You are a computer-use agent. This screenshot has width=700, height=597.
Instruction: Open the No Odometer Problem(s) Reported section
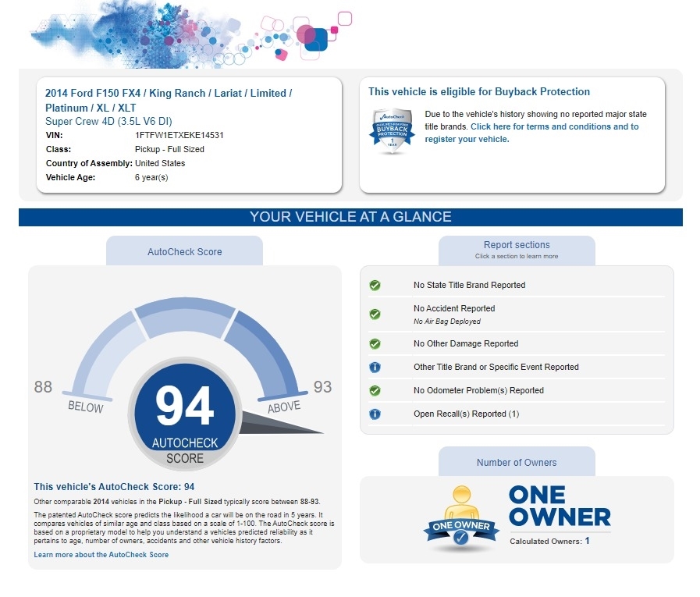pos(478,391)
